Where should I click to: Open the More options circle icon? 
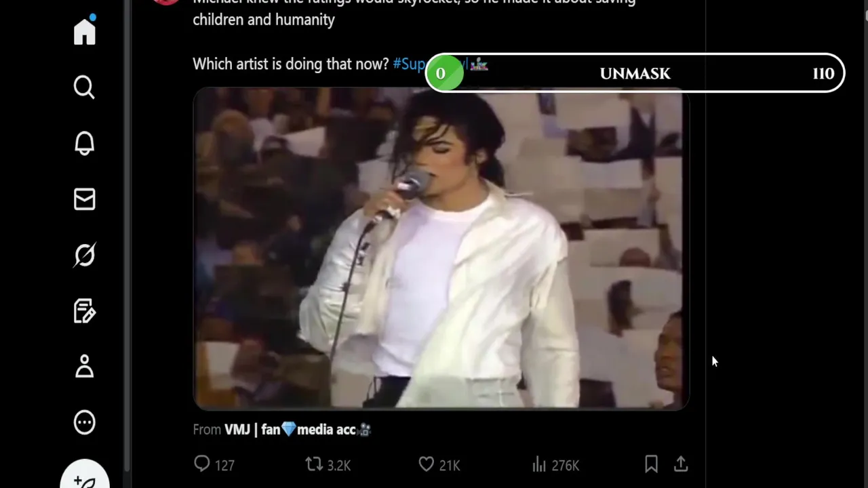85,422
